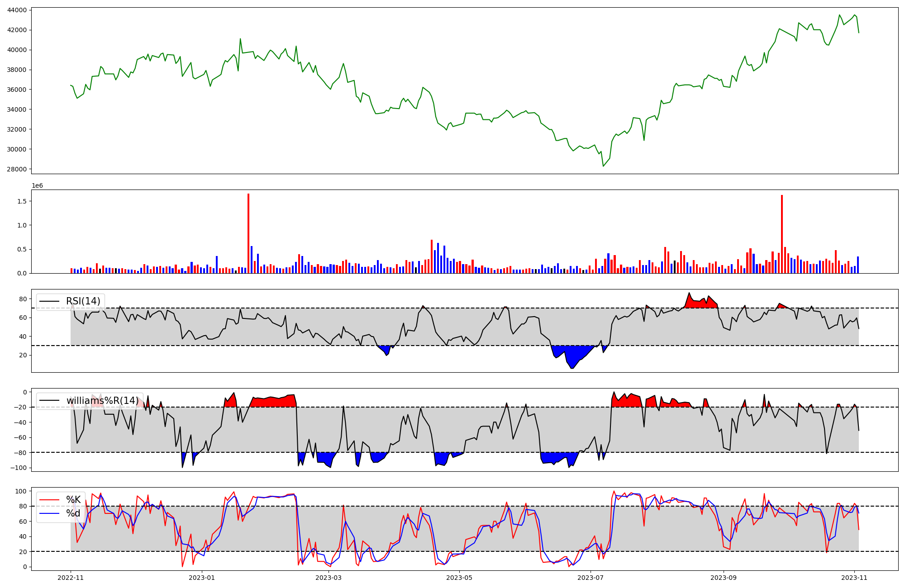Click the 2023-03 x-axis date label
The image size is (905, 588).
point(328,578)
